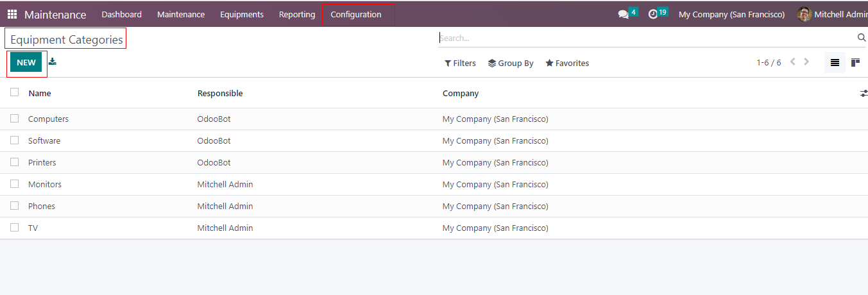Click the download export icon
The height and width of the screenshot is (295, 868).
tap(53, 62)
